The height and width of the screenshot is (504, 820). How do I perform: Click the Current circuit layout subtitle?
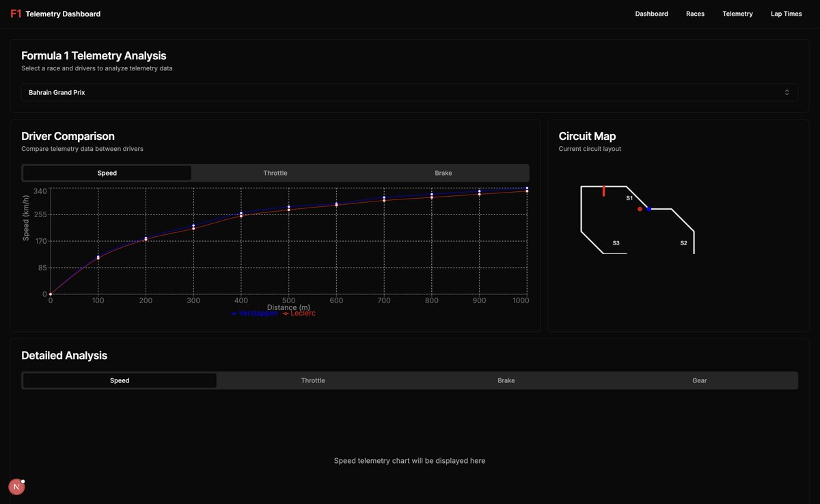click(x=590, y=149)
